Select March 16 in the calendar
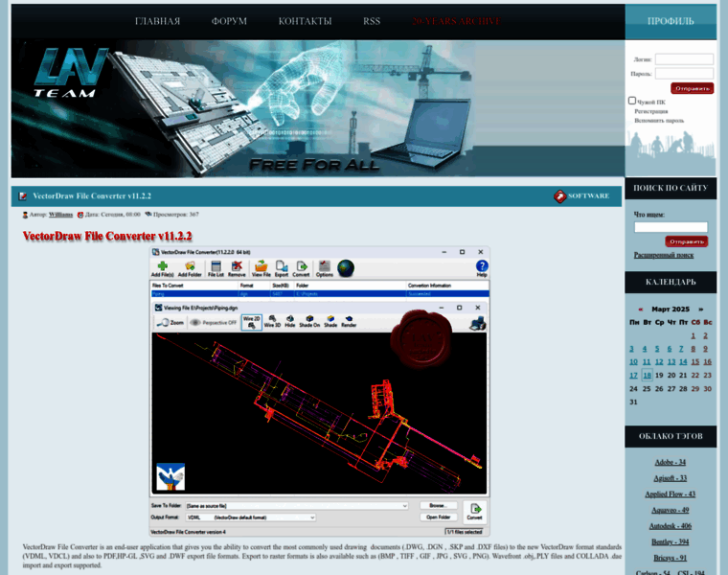The height and width of the screenshot is (575, 728). coord(707,362)
